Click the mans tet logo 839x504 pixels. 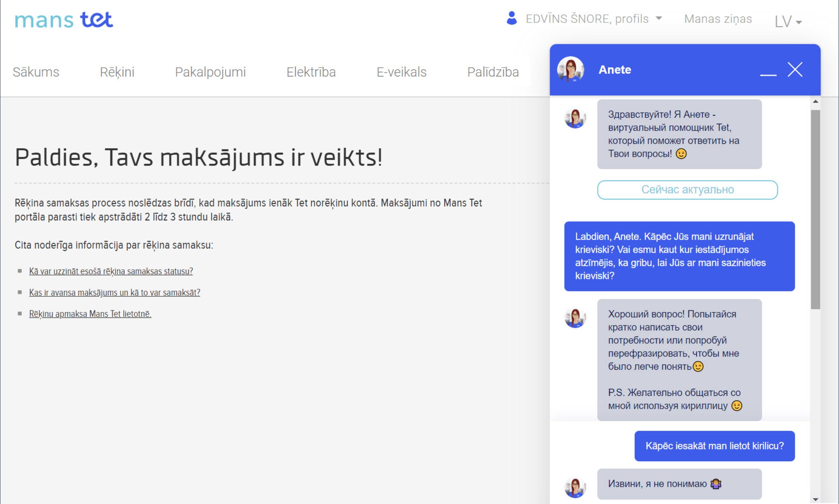[x=64, y=19]
